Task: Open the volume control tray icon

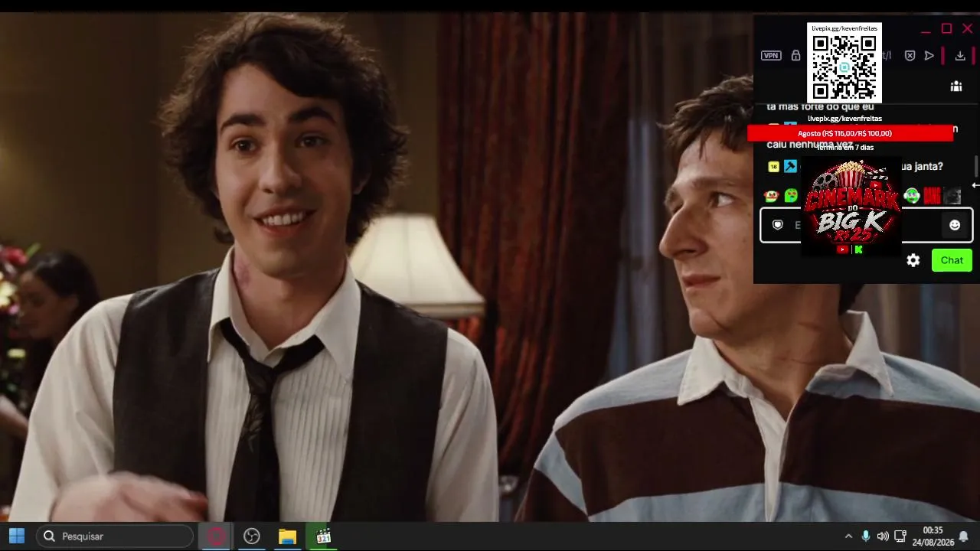Action: 883,536
